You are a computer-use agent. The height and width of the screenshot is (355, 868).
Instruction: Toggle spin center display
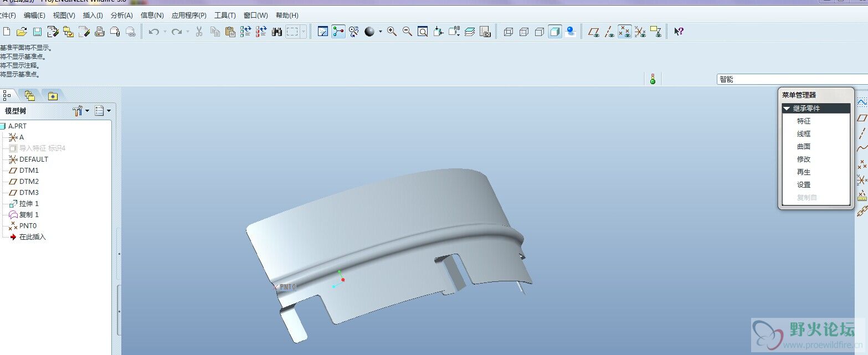click(x=338, y=32)
